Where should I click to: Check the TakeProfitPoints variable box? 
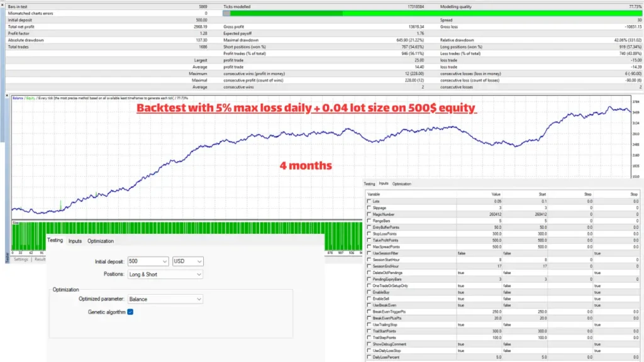click(x=369, y=240)
